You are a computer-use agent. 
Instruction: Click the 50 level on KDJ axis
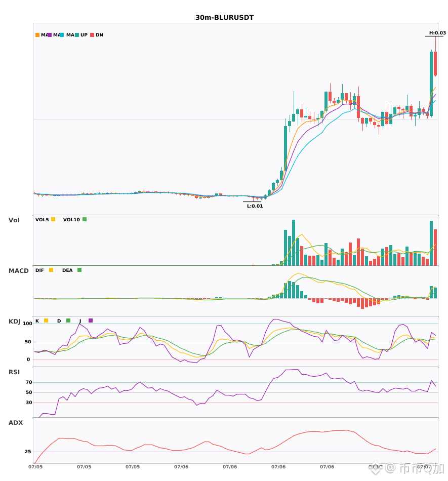tap(28, 342)
